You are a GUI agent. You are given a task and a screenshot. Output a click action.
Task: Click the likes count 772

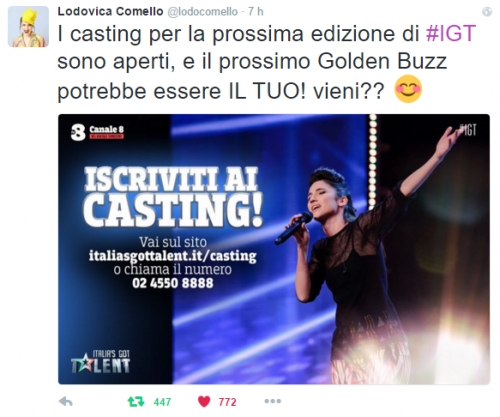(x=228, y=402)
